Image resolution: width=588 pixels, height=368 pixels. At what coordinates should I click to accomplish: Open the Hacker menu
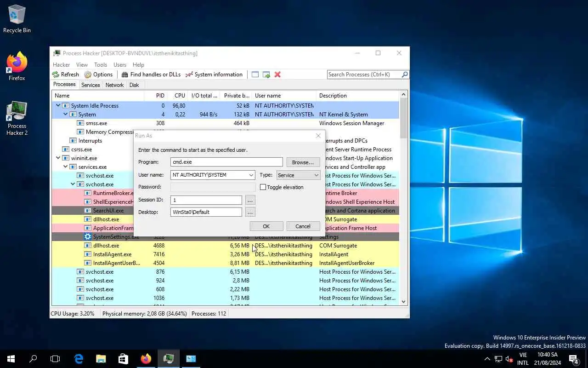tap(61, 65)
